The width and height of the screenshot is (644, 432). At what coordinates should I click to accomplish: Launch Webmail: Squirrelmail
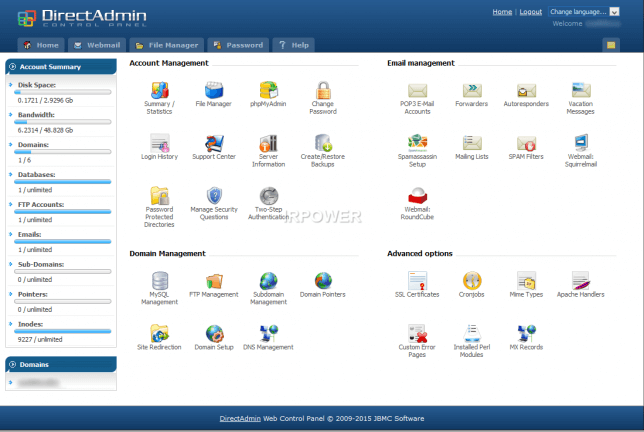[581, 142]
